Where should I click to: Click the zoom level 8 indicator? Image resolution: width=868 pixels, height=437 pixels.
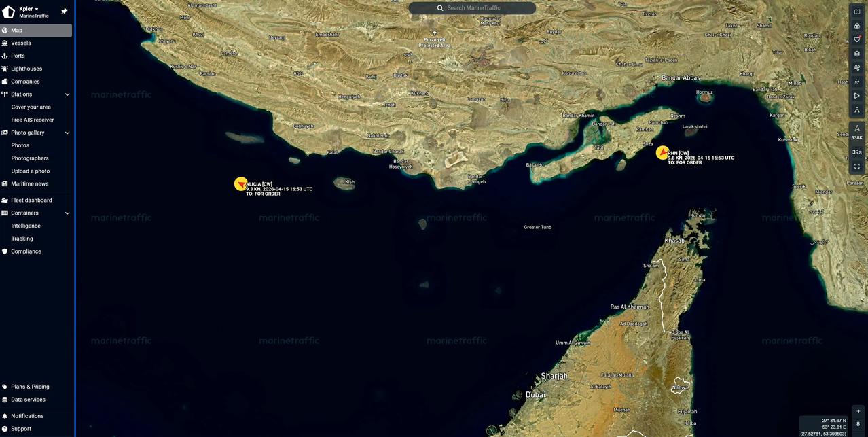coord(858,424)
